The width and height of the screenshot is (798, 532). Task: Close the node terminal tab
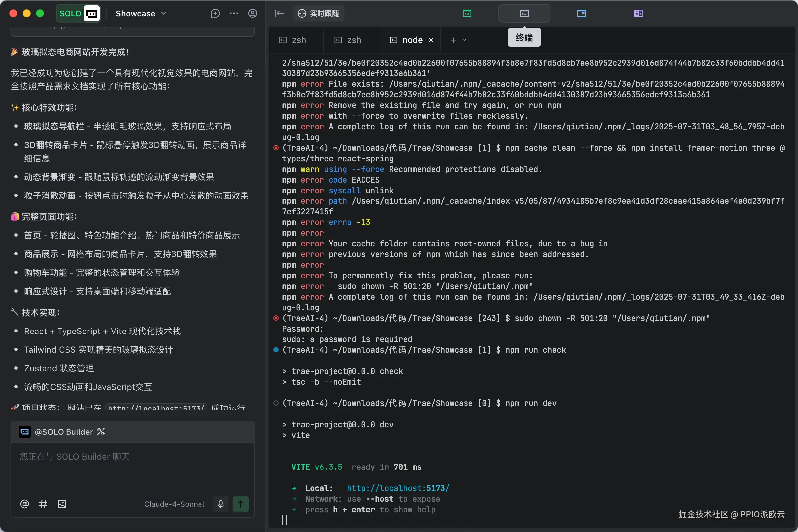(431, 40)
